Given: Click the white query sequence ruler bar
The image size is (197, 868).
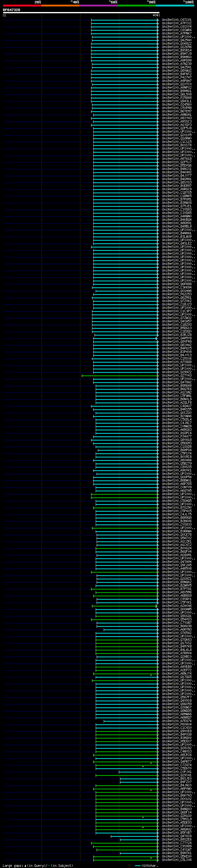Looking at the screenshot, I should click(81, 12).
